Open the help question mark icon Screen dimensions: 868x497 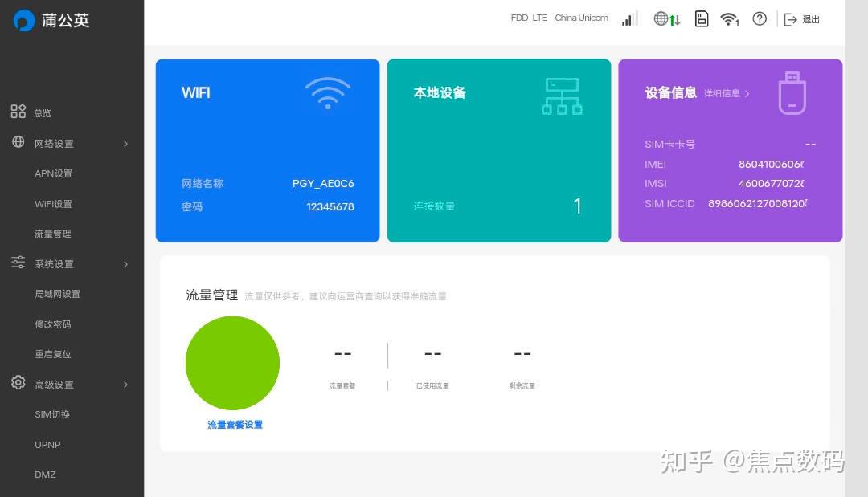tap(759, 18)
